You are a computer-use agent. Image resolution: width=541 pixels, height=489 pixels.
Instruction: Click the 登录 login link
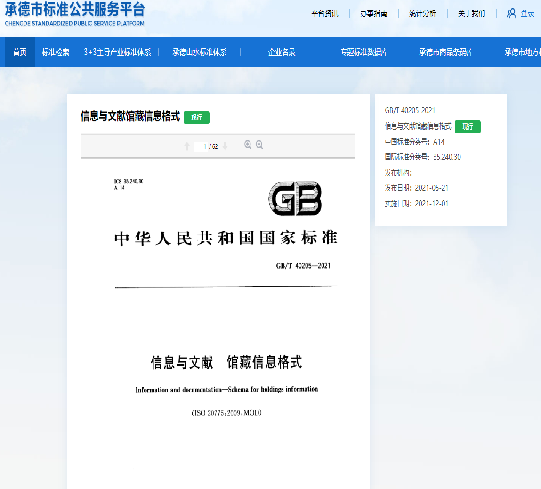click(528, 14)
